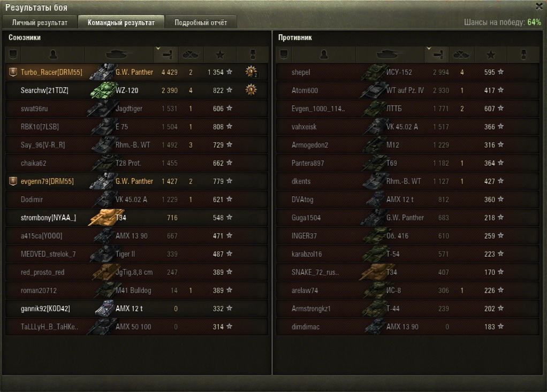Click strombony's orange T34 tank icon
Viewport: 547px width, 392px height.
(x=105, y=218)
